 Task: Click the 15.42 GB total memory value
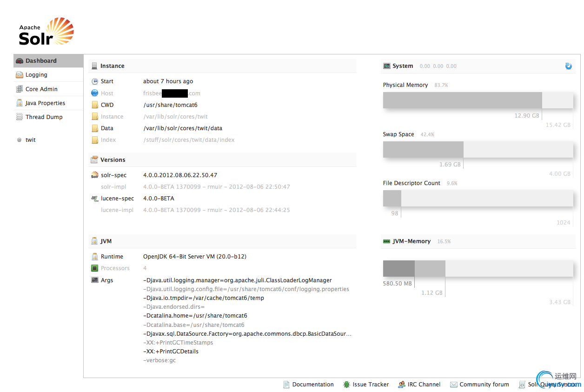pos(558,125)
